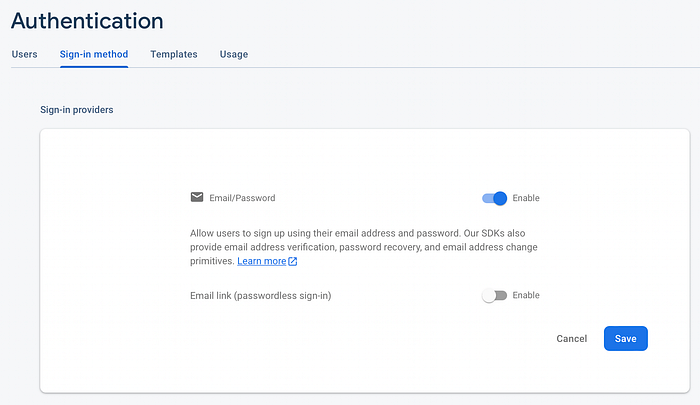Select the Sign-in method tab
700x405 pixels.
94,54
